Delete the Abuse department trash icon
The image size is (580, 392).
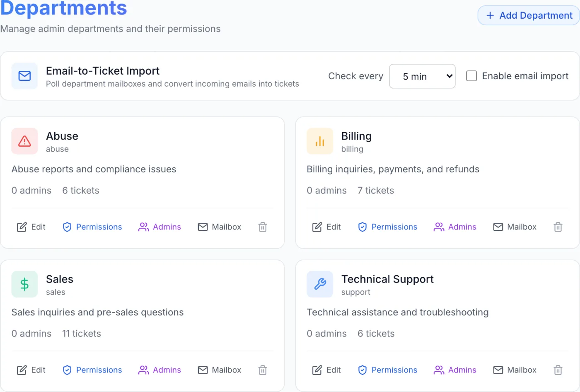click(263, 227)
